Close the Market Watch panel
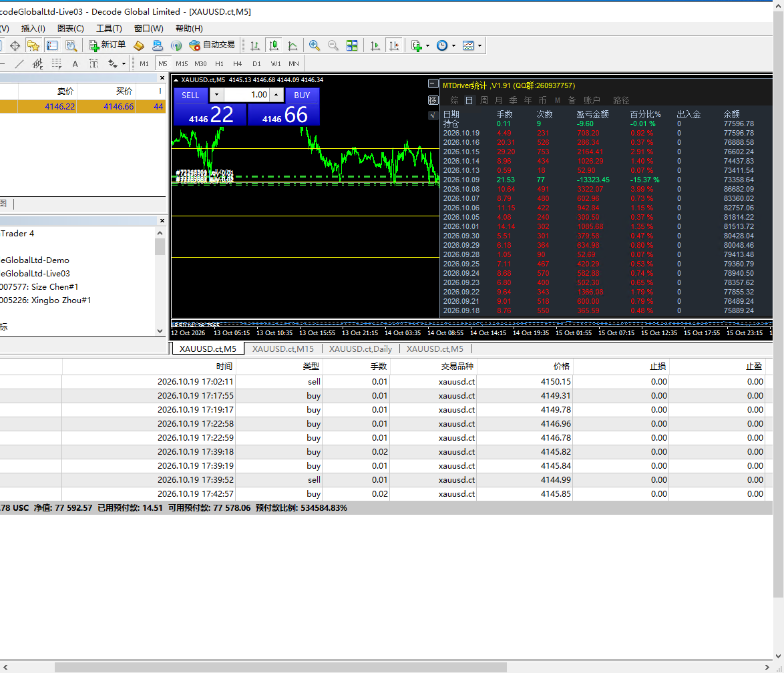Image resolution: width=784 pixels, height=673 pixels. pos(162,78)
